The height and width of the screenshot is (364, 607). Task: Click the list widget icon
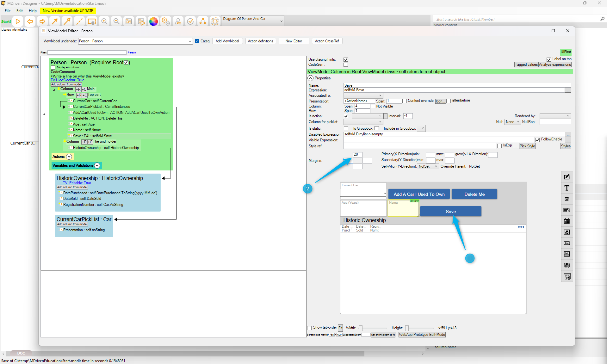(x=567, y=254)
